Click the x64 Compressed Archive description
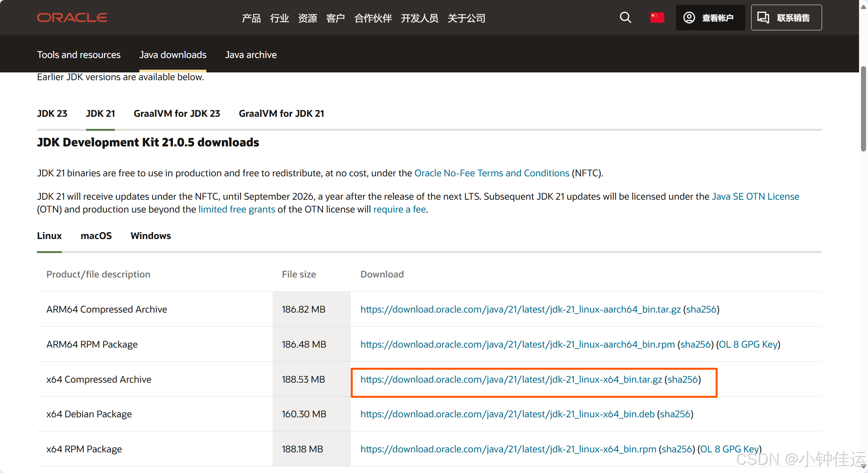The height and width of the screenshot is (473, 868). (x=99, y=379)
